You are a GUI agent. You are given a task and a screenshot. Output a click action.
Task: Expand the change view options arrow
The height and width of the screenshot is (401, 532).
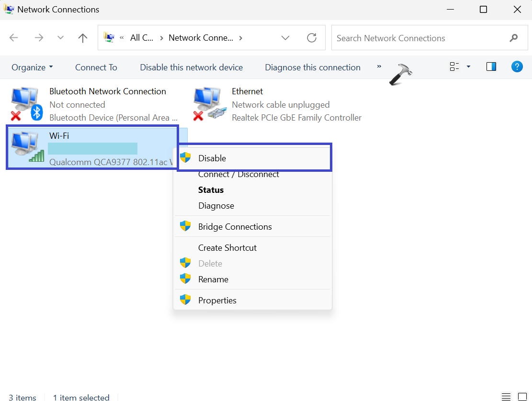click(468, 67)
